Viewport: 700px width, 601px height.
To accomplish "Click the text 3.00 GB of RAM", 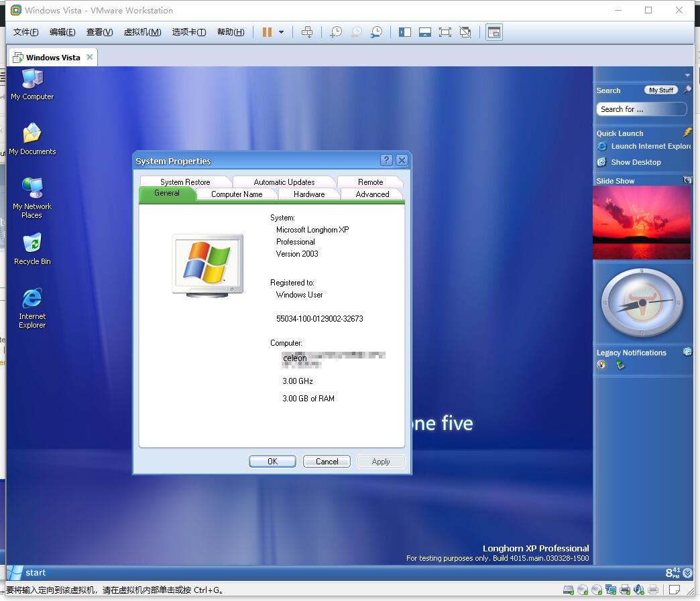I will 308,399.
